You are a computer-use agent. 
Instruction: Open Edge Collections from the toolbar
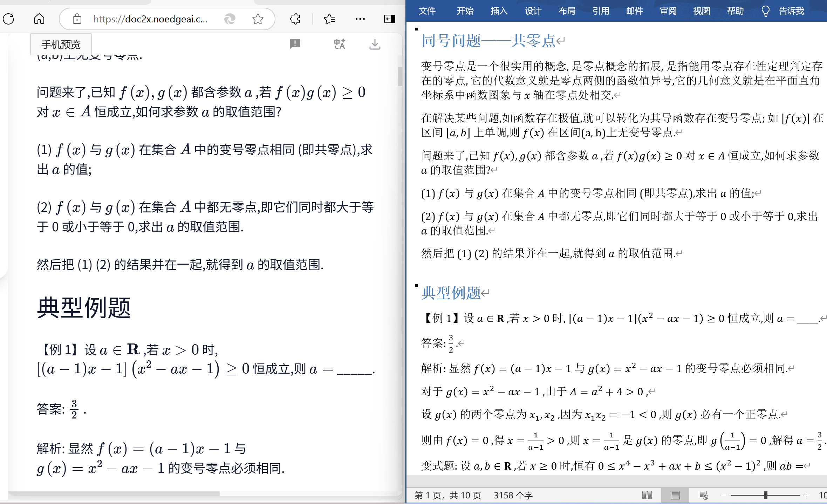(x=295, y=19)
